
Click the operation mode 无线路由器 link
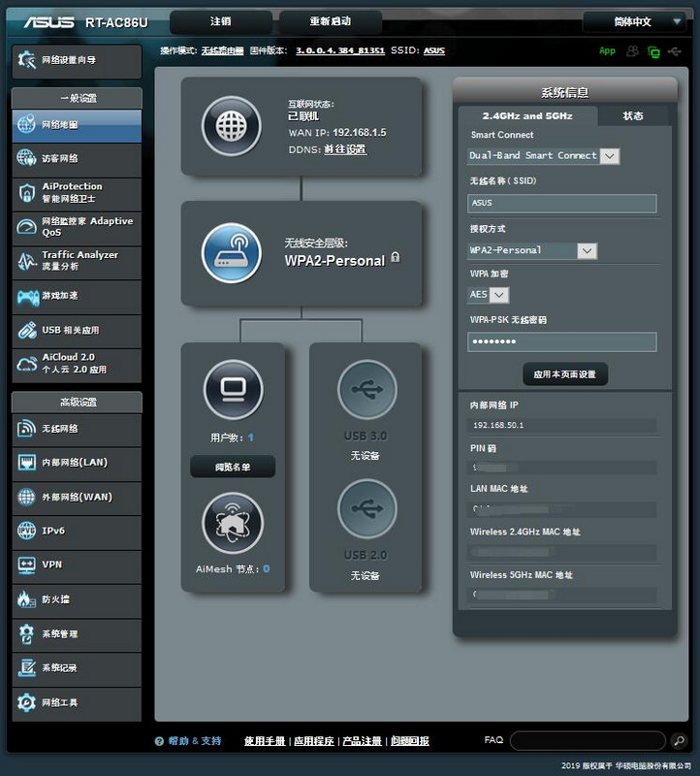click(x=223, y=50)
